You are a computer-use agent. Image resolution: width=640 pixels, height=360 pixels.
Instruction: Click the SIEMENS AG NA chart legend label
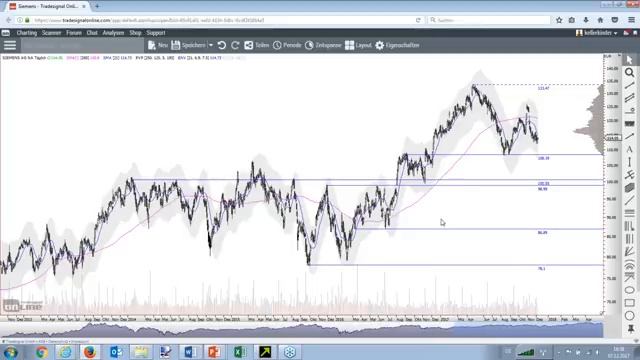tap(24, 58)
